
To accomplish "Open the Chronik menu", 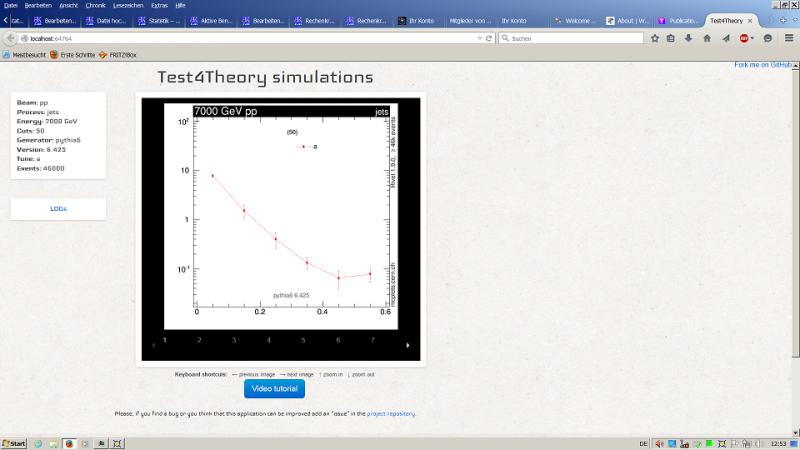I will (95, 5).
